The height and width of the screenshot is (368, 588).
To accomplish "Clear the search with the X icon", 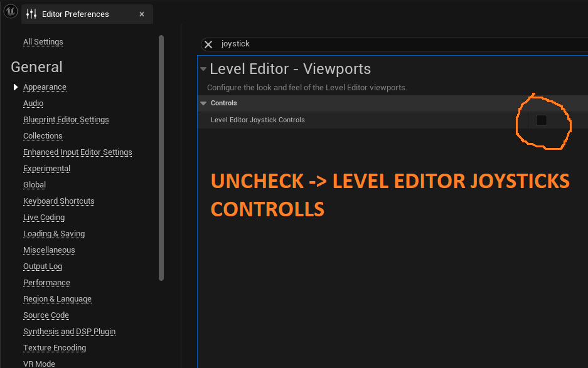I will pos(208,45).
